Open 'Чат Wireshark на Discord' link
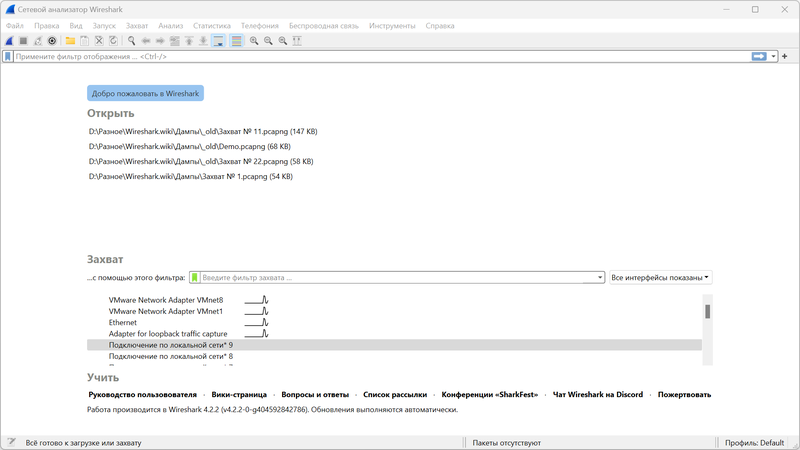This screenshot has width=800, height=450. click(x=598, y=394)
